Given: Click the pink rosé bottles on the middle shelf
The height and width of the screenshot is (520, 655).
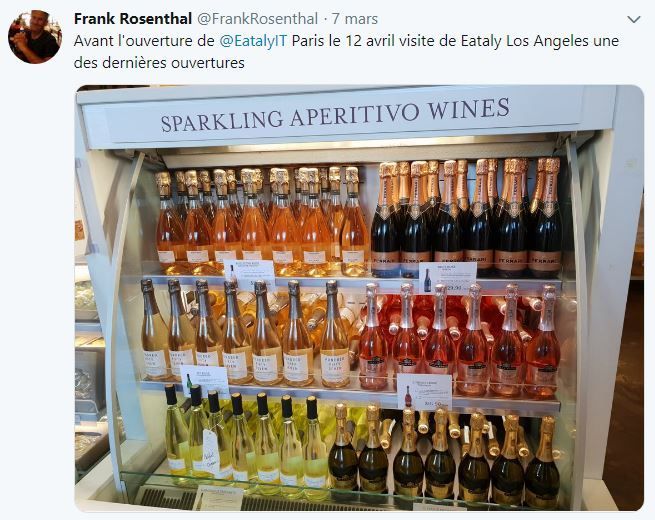Looking at the screenshot, I should [459, 339].
